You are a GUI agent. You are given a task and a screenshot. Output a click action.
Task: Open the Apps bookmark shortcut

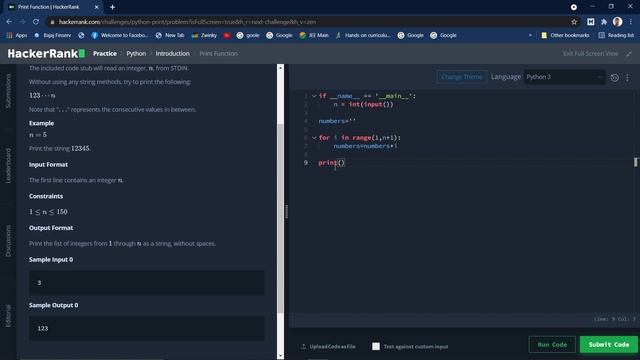(17, 36)
